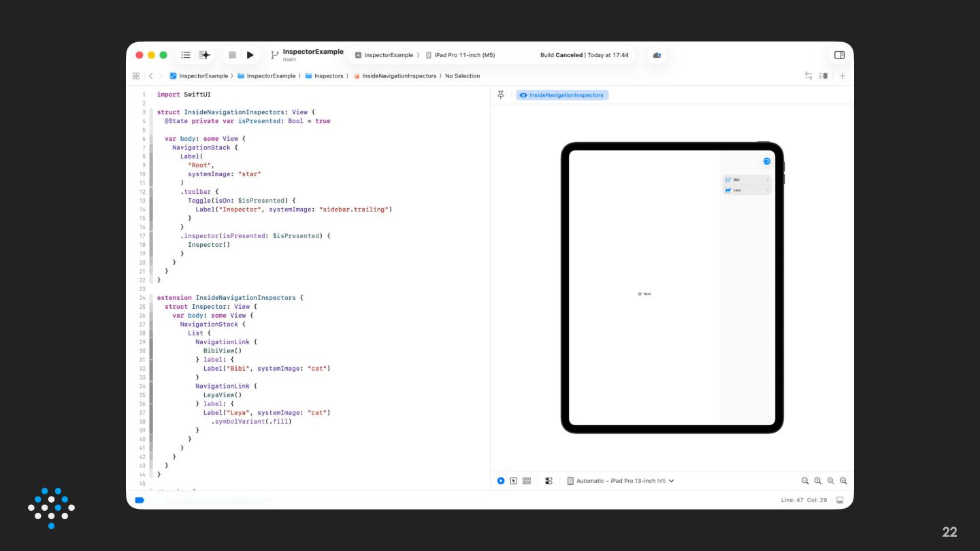The height and width of the screenshot is (551, 980).
Task: Toggle the inspector button inside iPad preview
Action: pos(767,161)
